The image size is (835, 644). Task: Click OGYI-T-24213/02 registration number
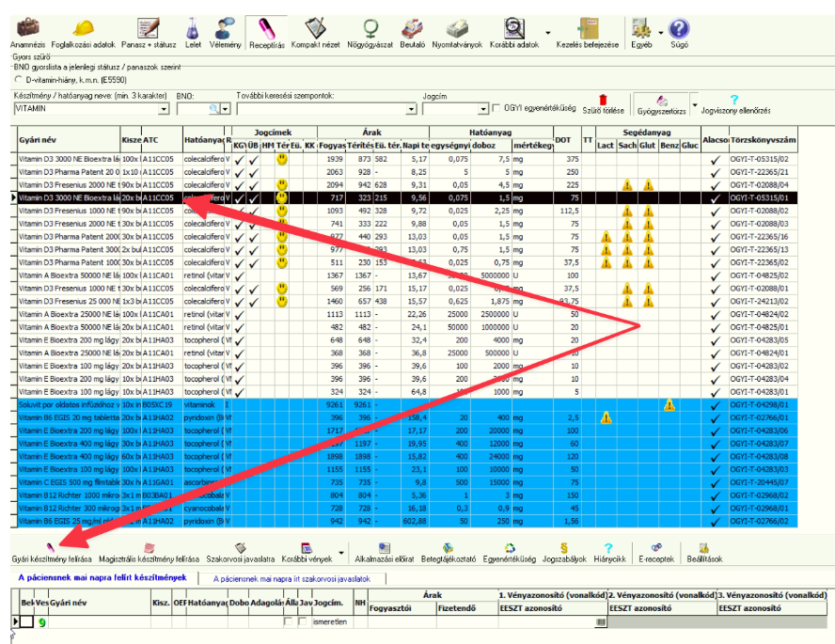(759, 301)
